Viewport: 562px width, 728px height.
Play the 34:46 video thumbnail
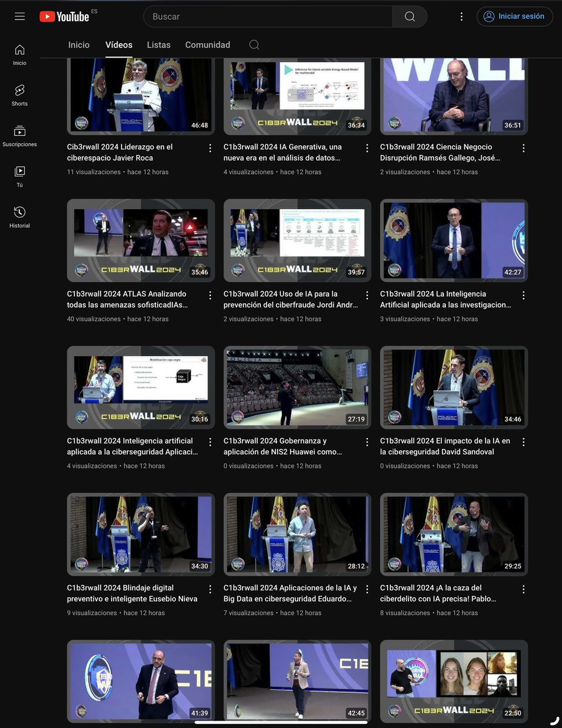click(454, 387)
